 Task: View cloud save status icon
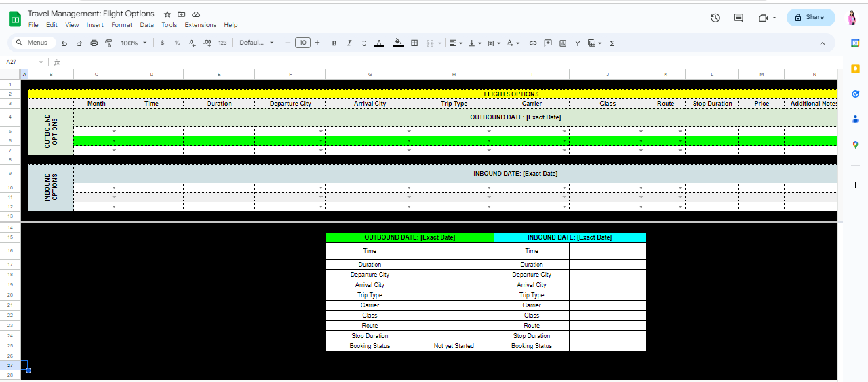click(196, 14)
